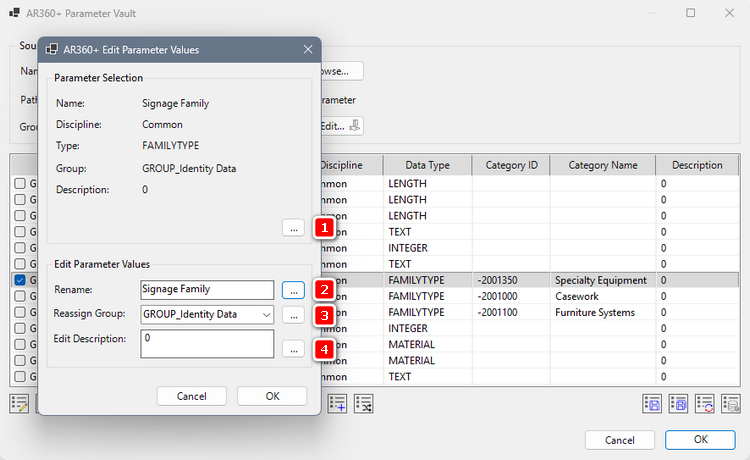Click the list icon with crossed arrows
The height and width of the screenshot is (460, 750).
364,404
